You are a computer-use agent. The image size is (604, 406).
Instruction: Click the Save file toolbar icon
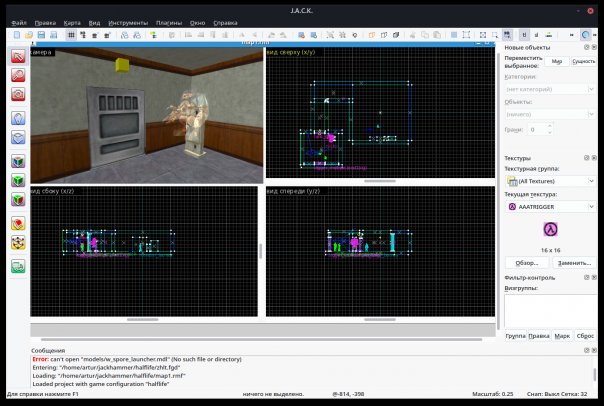(x=40, y=35)
